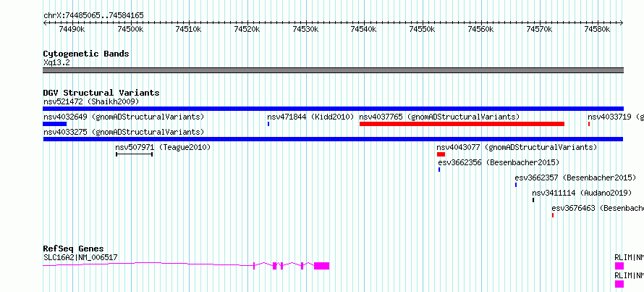Select the gray Xq13.2 cytoband bar
This screenshot has height=292, width=644.
[333, 70]
